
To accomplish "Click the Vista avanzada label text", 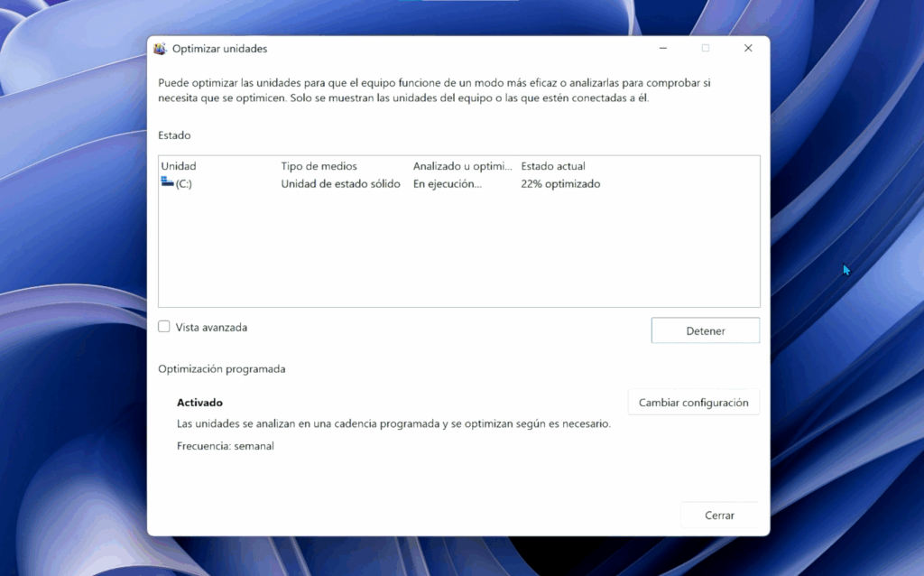I will 211,328.
